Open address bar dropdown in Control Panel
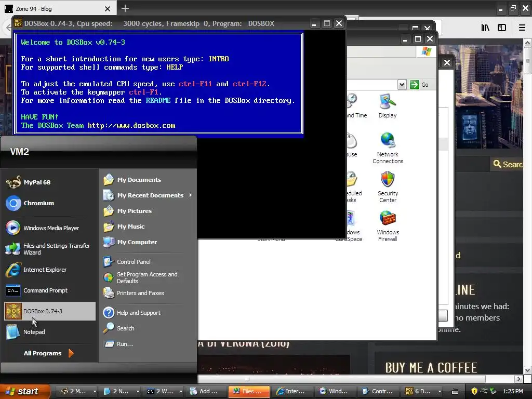 point(402,85)
